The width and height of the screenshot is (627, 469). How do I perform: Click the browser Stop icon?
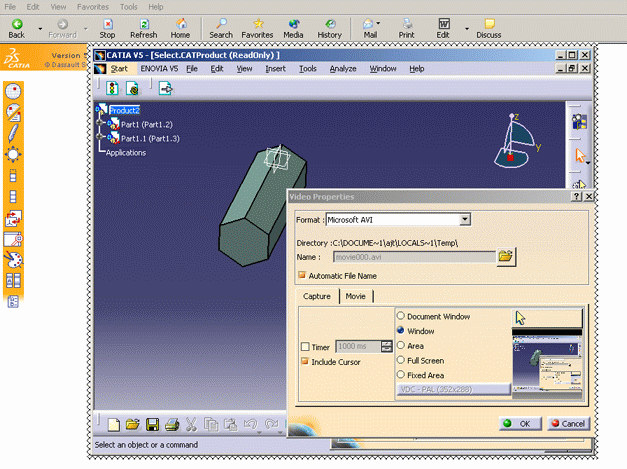[x=107, y=29]
